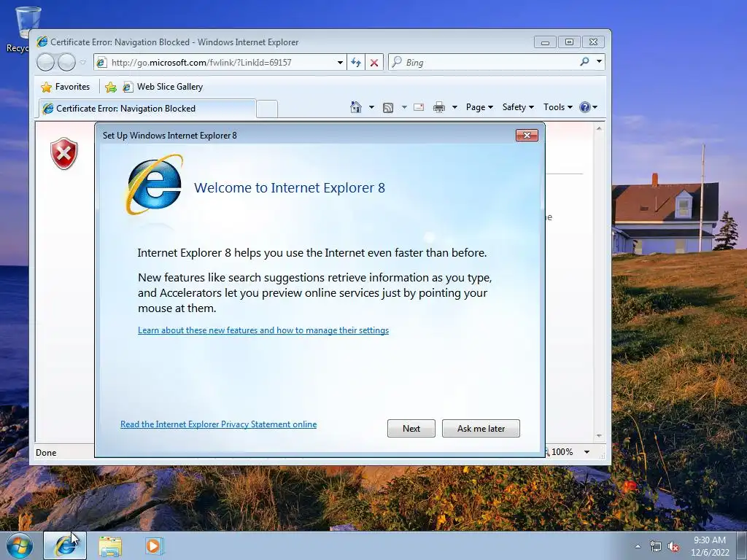Open zoom level dropdown beside 100%

pyautogui.click(x=587, y=452)
